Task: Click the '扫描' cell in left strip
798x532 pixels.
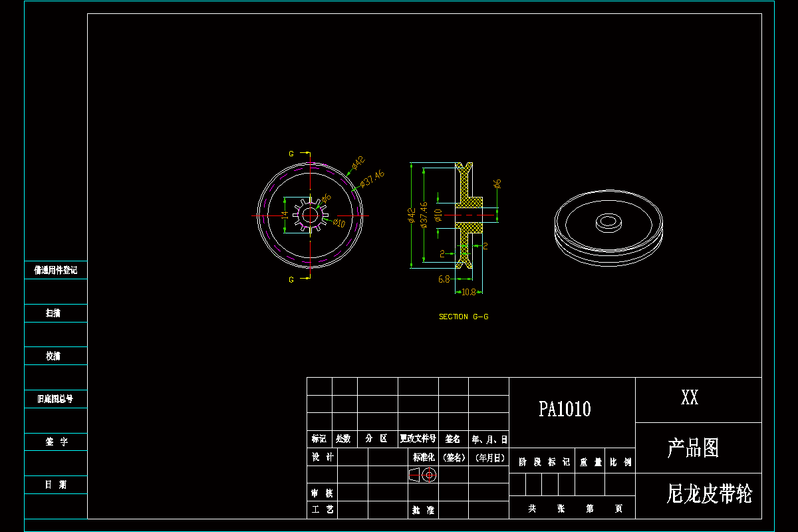Action: pos(56,313)
